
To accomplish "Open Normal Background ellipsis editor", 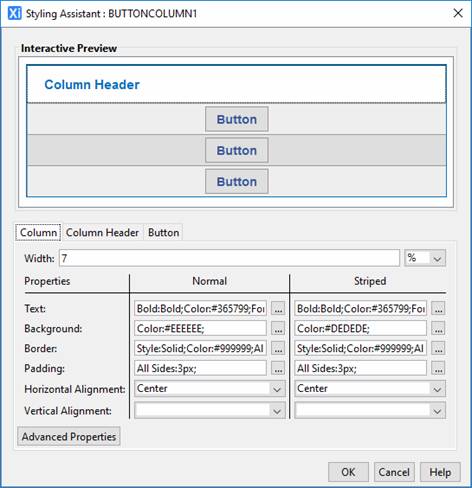I will 278,329.
